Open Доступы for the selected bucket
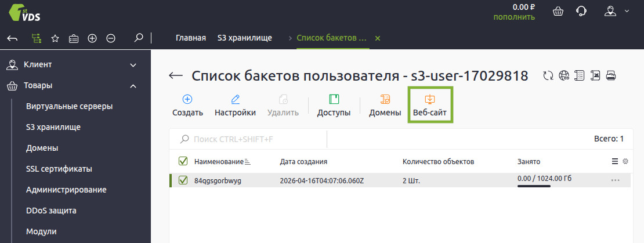 334,105
